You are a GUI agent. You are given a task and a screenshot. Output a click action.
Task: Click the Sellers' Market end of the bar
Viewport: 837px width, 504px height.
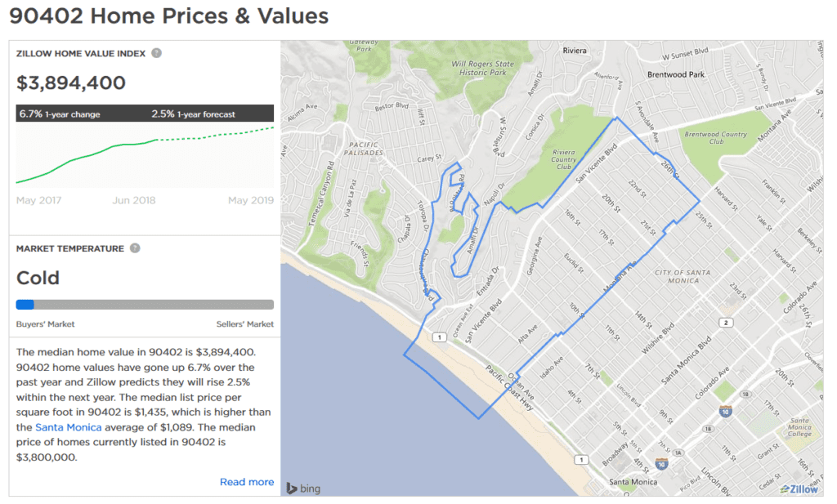(x=245, y=323)
